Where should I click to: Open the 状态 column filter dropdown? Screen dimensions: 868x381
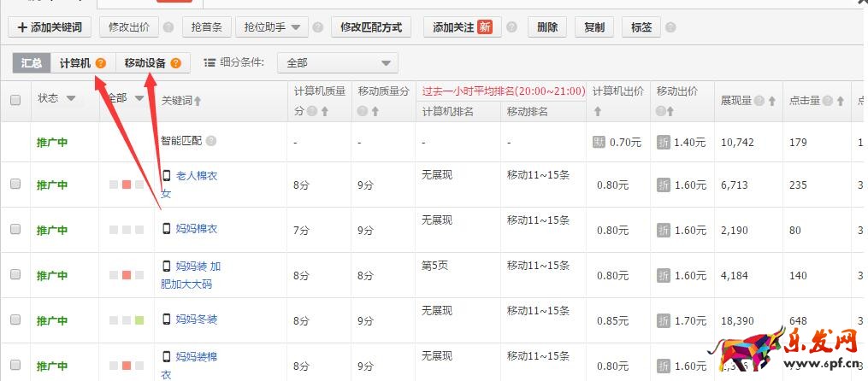(x=71, y=98)
